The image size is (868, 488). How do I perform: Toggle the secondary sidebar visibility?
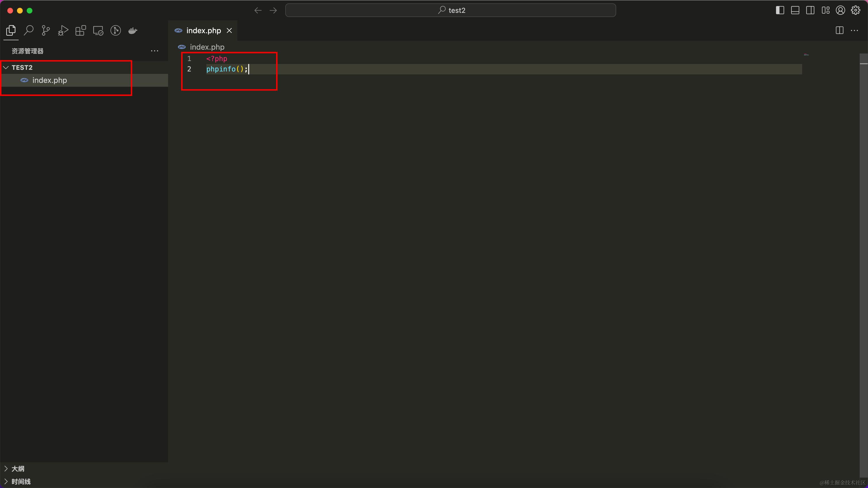point(810,10)
